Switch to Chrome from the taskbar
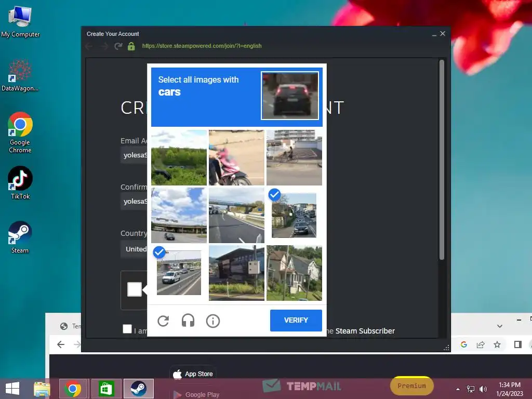 tap(73, 389)
